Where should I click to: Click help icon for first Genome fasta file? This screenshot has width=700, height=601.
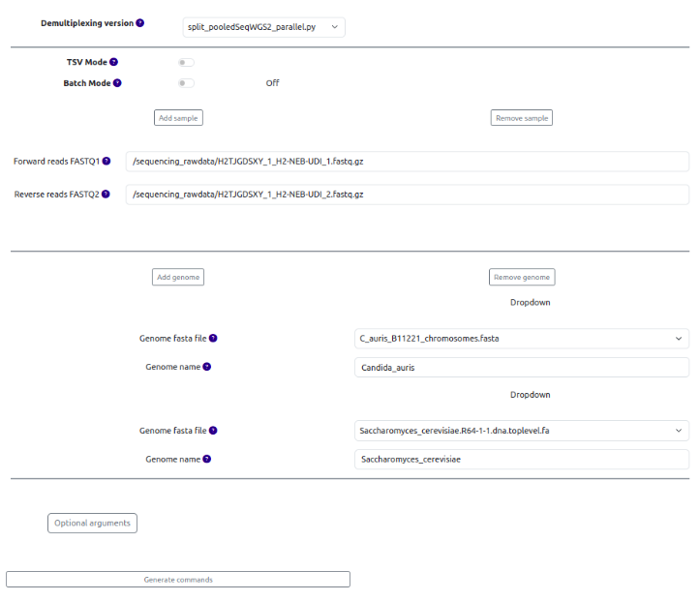[213, 339]
